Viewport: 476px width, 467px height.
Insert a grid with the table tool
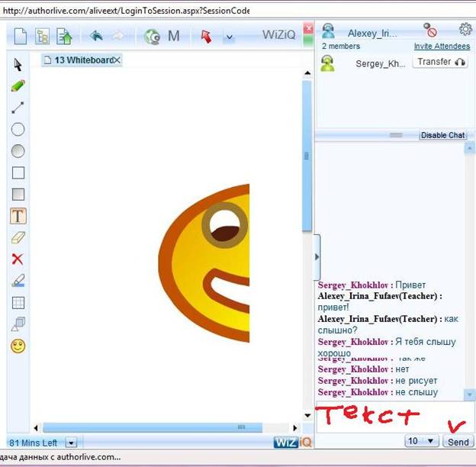(x=18, y=303)
